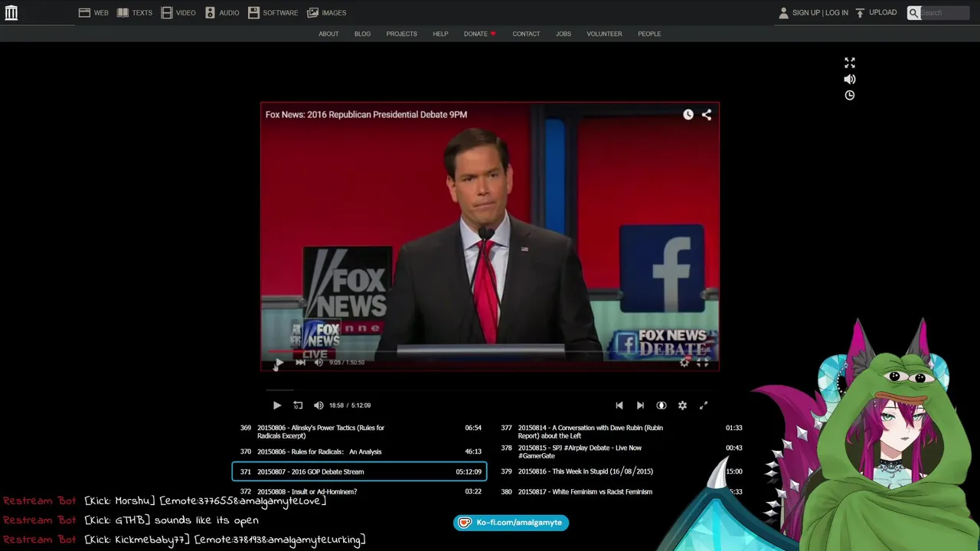
Task: Open the Contact page
Action: (x=526, y=34)
